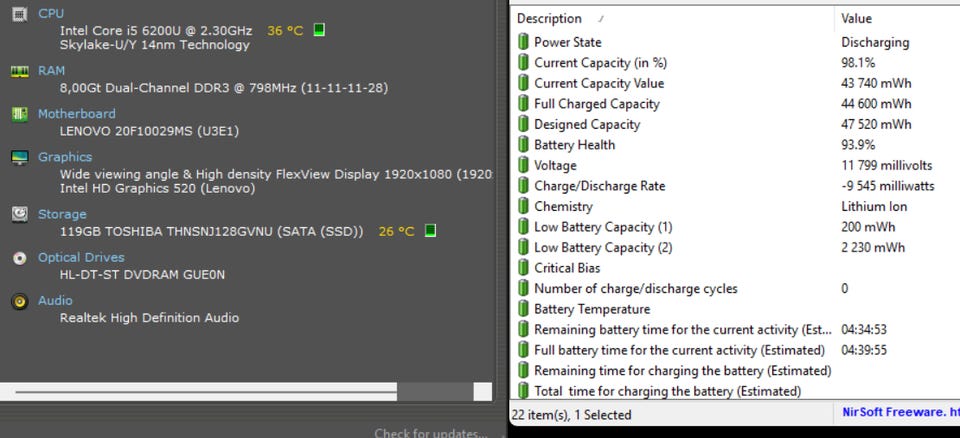Image resolution: width=960 pixels, height=438 pixels.
Task: Click the Audio speaker icon
Action: (20, 301)
